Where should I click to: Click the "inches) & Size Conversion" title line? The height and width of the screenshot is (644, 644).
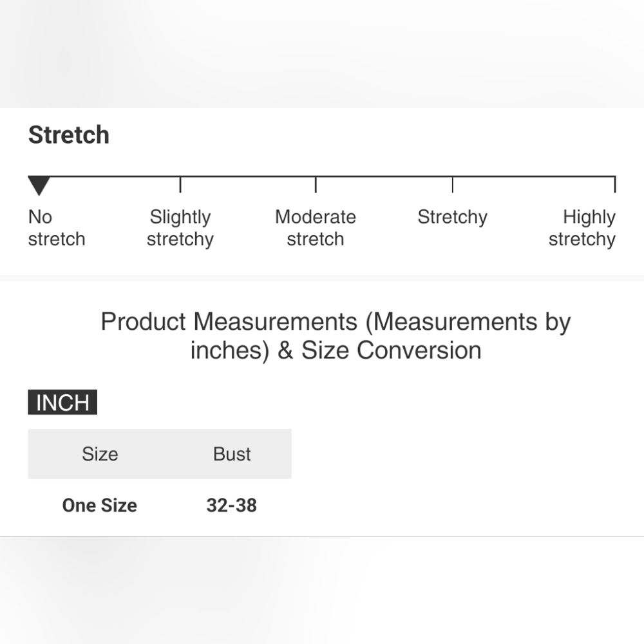[336, 350]
